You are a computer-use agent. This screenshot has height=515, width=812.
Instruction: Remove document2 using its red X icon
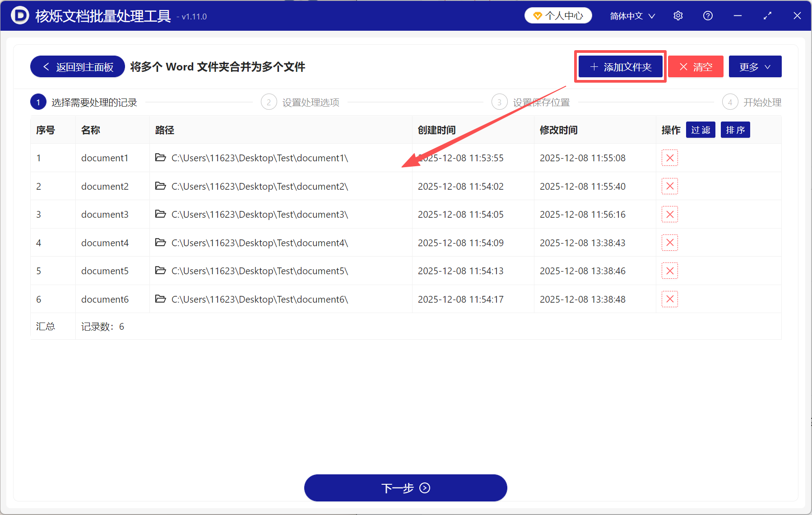[x=669, y=186]
